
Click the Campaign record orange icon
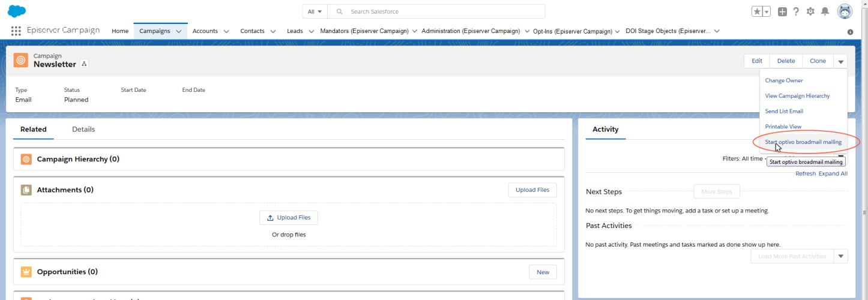21,60
